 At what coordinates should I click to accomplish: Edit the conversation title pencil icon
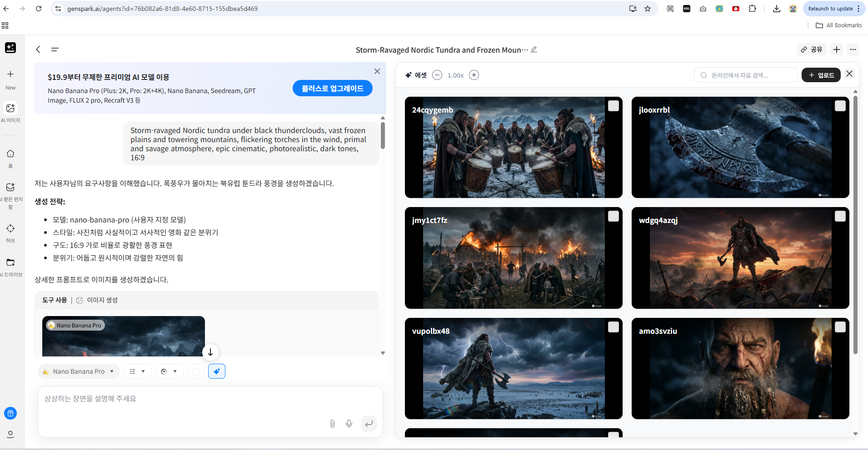(x=534, y=49)
